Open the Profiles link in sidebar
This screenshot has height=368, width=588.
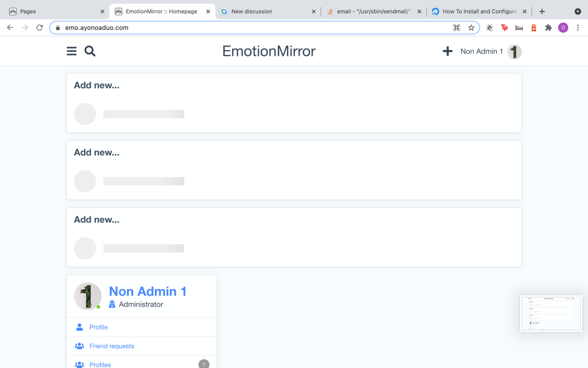[x=100, y=365]
